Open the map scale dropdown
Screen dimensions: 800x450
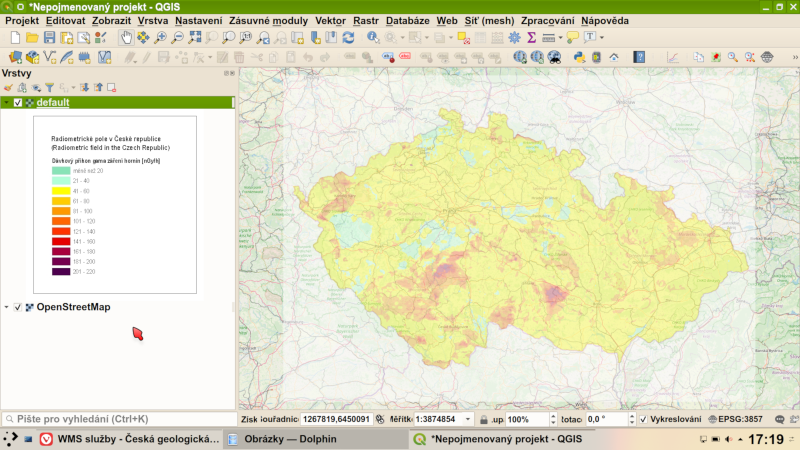(x=468, y=419)
